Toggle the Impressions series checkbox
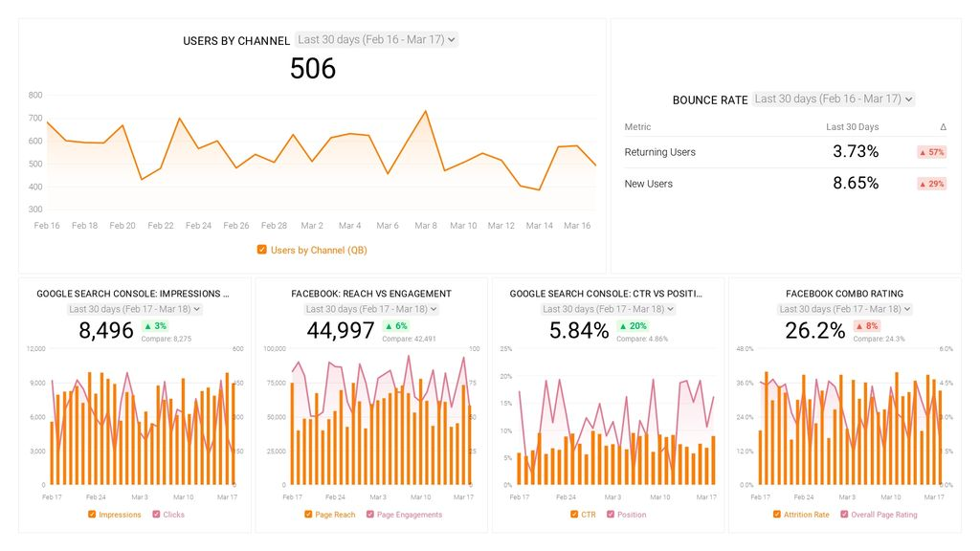Image resolution: width=980 pixels, height=551 pixels. [92, 514]
